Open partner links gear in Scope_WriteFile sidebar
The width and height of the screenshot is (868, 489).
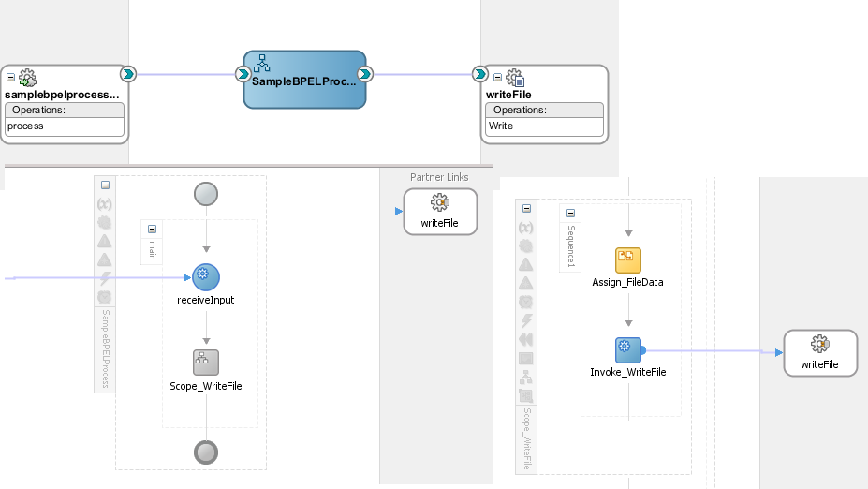pyautogui.click(x=526, y=245)
